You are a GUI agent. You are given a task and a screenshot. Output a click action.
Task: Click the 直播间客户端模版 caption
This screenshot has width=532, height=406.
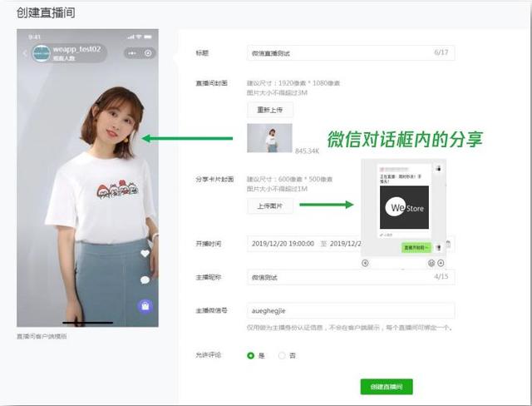[42, 336]
